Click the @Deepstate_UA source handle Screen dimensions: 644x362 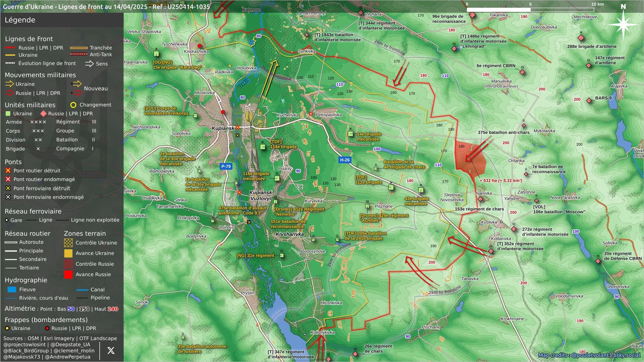point(70,345)
